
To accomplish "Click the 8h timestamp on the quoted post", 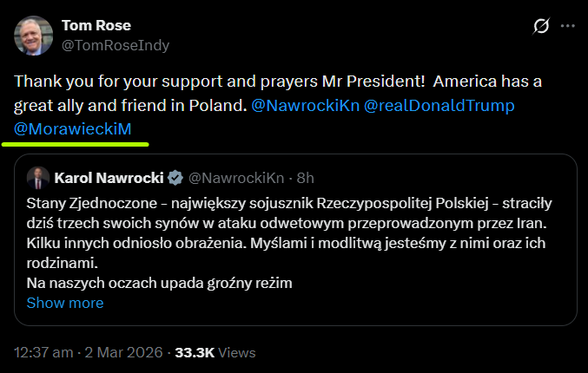I will (305, 178).
